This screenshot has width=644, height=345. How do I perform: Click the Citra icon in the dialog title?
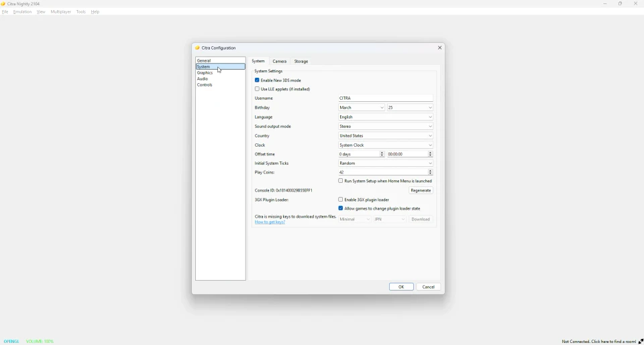click(197, 48)
